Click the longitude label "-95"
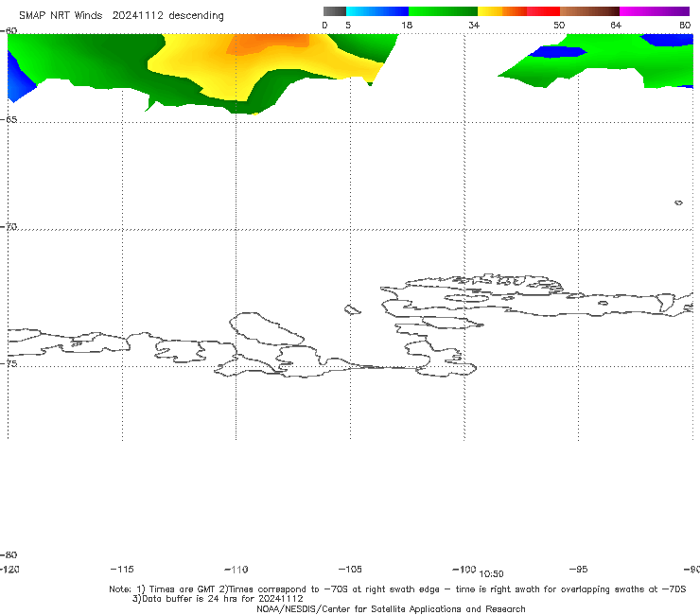 (579, 569)
